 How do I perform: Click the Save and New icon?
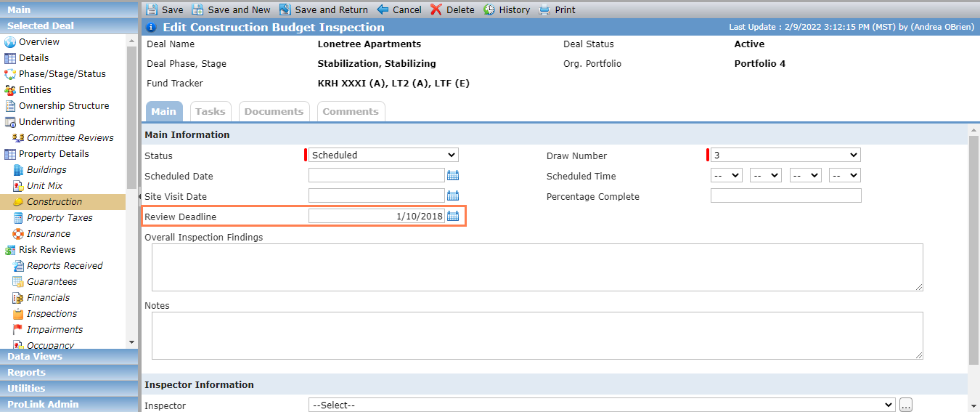coord(197,9)
